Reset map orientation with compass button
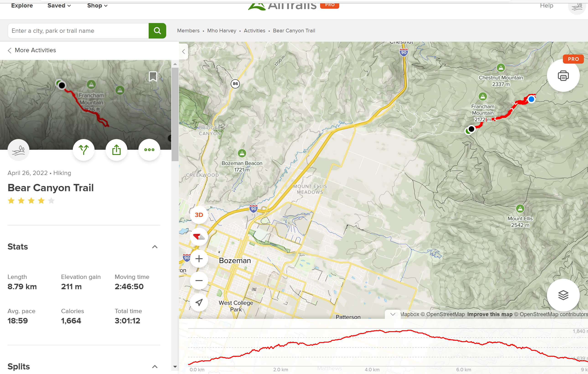This screenshot has height=374, width=588. click(199, 237)
